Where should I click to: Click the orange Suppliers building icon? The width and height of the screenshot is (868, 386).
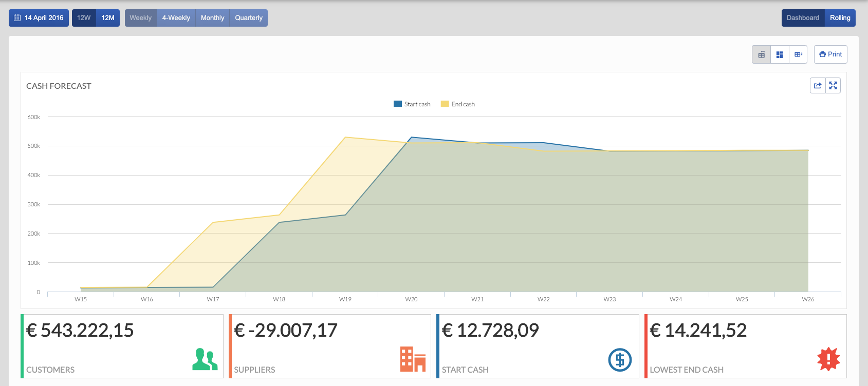pyautogui.click(x=413, y=359)
